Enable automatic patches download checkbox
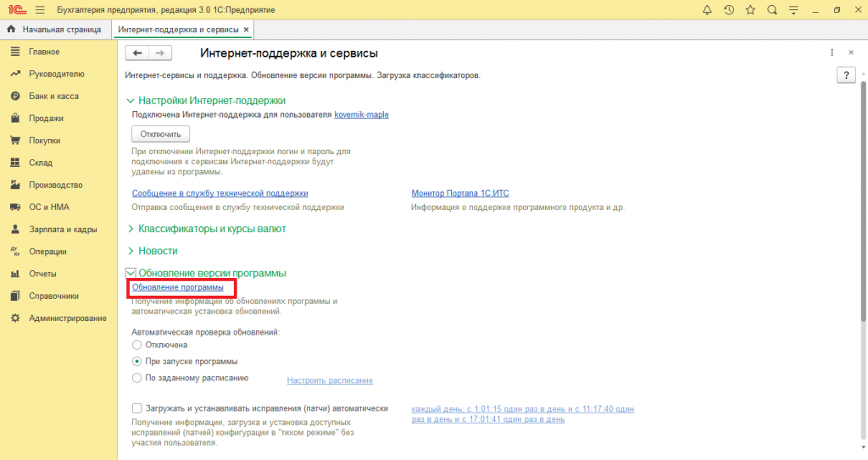 tap(137, 407)
